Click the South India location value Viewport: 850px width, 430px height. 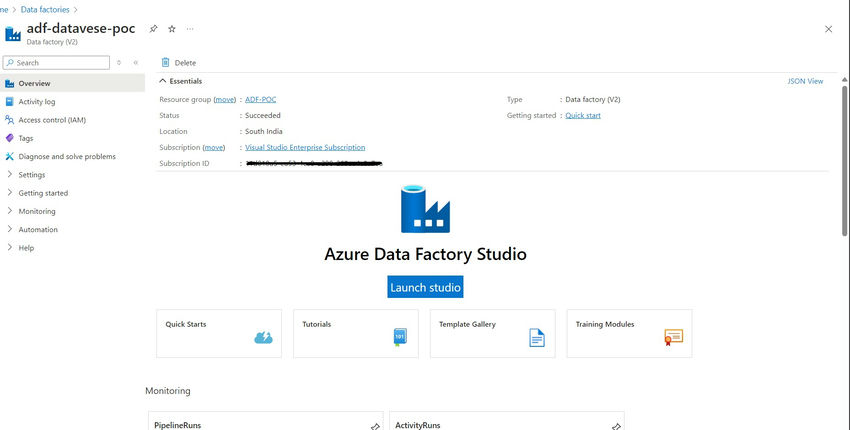click(263, 131)
